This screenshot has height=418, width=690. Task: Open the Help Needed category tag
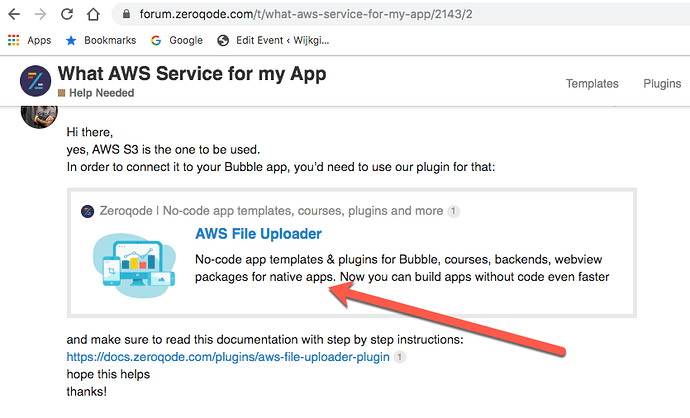(x=96, y=93)
